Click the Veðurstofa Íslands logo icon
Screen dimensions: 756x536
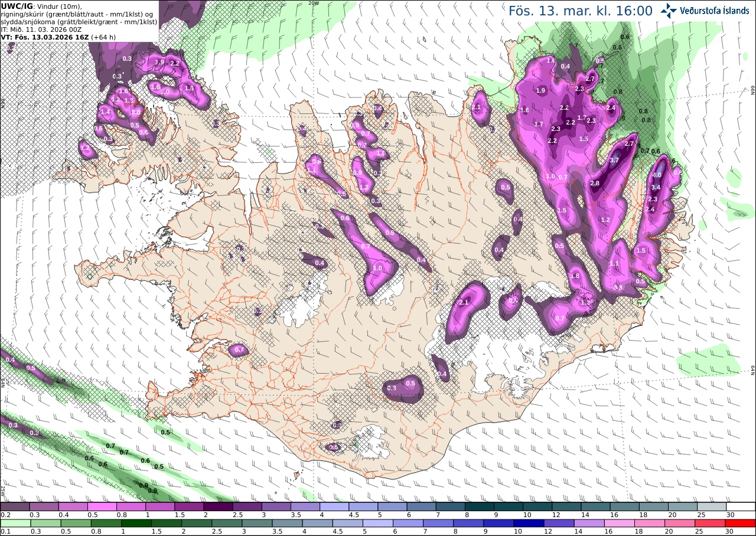tap(669, 10)
